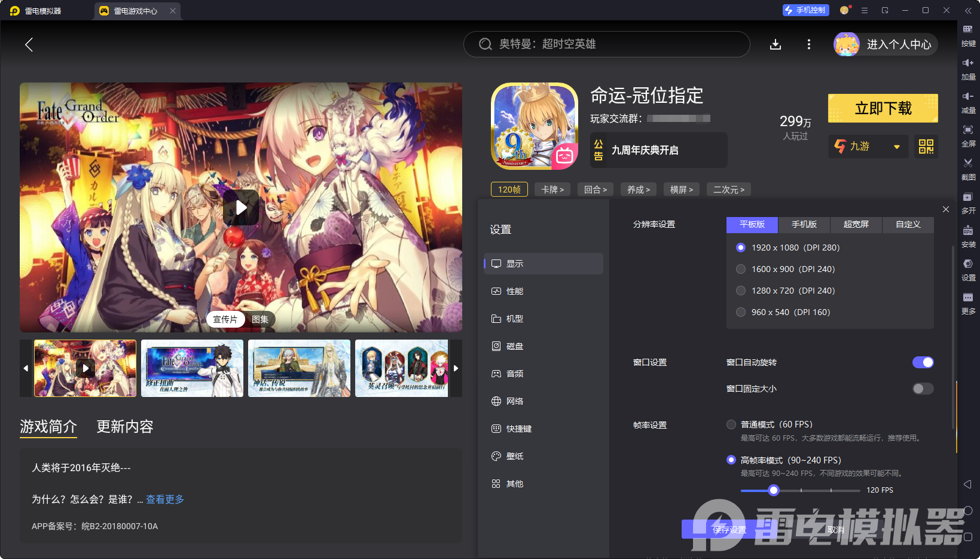Screen dimensions: 980x559
Task: Click the user avatar icon
Action: click(x=847, y=44)
